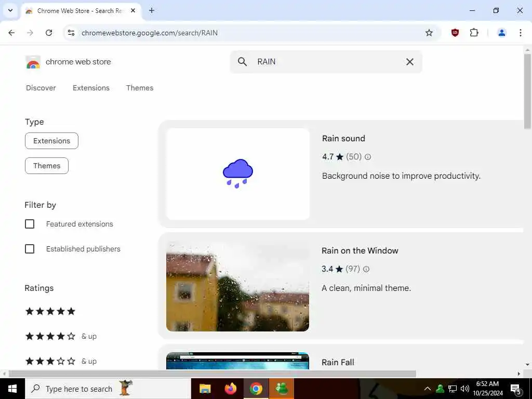Open site information icon in address bar
The height and width of the screenshot is (399, 532).
click(71, 33)
